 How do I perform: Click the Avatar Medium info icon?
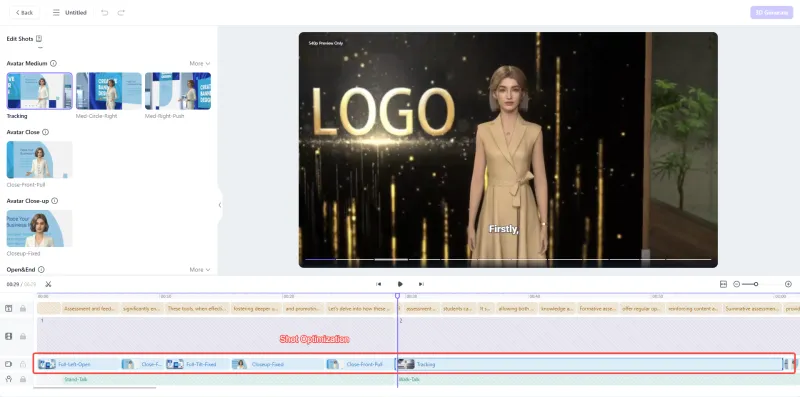(54, 63)
